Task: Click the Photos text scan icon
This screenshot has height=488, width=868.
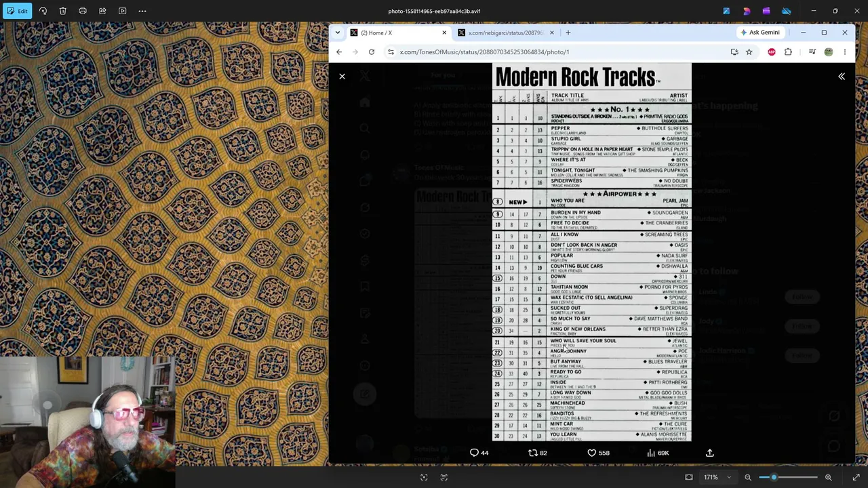Action: click(444, 477)
